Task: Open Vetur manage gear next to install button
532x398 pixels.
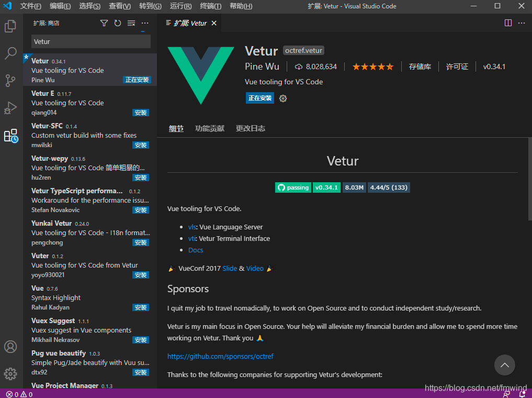Action: click(283, 98)
